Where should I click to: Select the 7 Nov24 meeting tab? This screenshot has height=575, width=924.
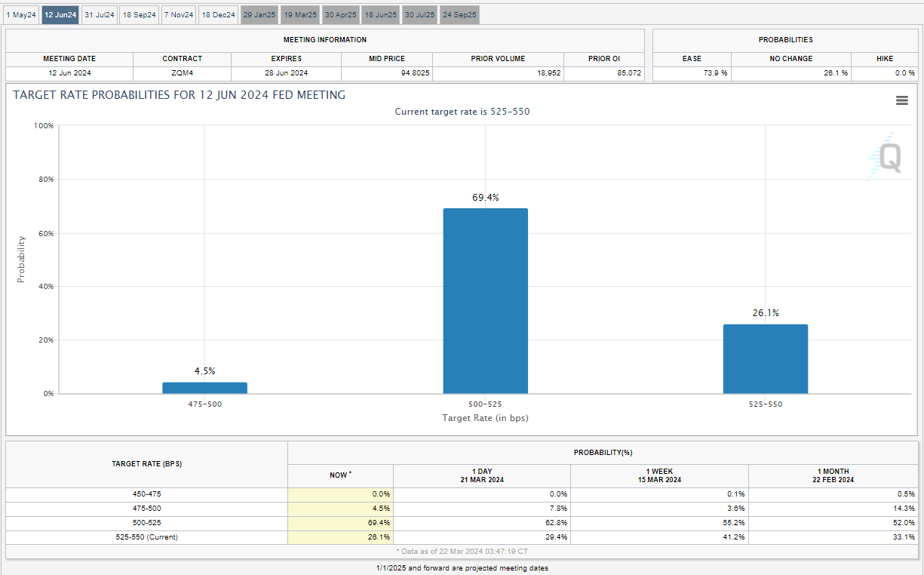tap(179, 15)
